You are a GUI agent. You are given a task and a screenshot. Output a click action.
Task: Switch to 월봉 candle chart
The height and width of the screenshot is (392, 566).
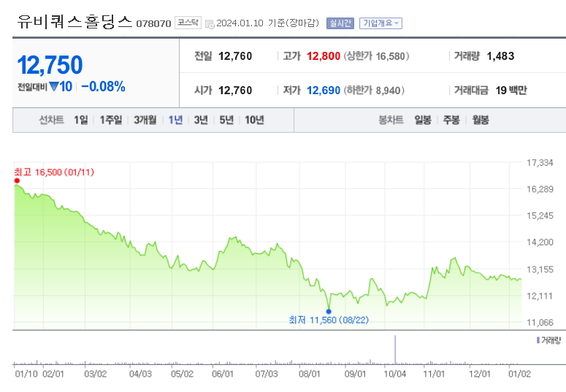pos(481,120)
